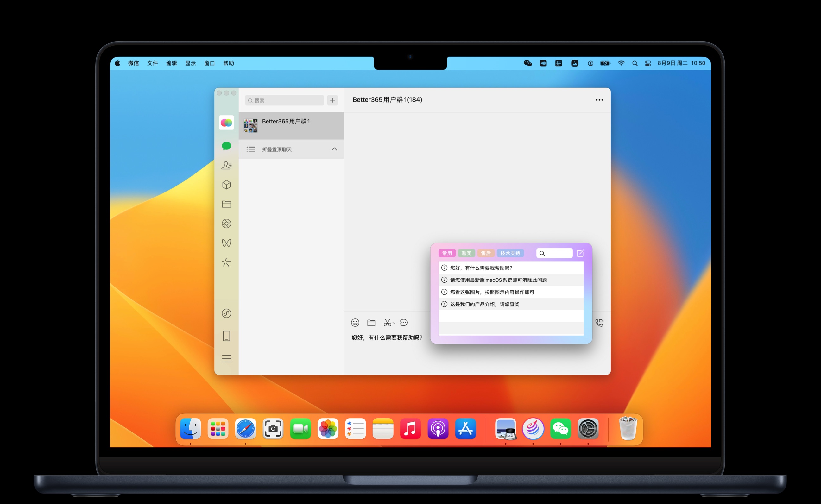Screen dimensions: 821x504
Task: Open the contacts sidebar icon
Action: (x=226, y=165)
